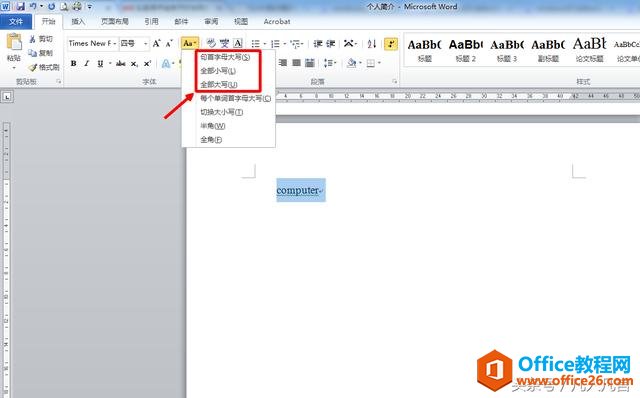Click the Phonetic Guide 变 icon
Screen dimensions: 640x398
(224, 43)
